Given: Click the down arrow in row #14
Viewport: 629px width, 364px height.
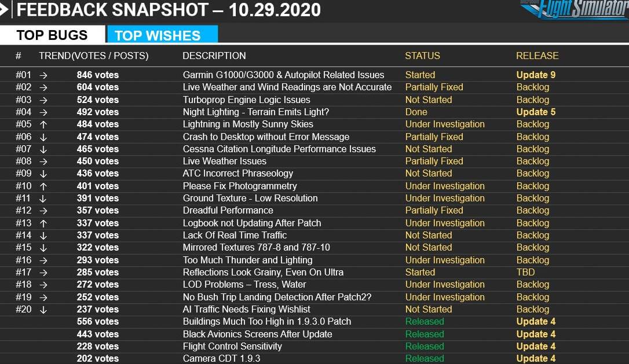Looking at the screenshot, I should click(x=43, y=236).
